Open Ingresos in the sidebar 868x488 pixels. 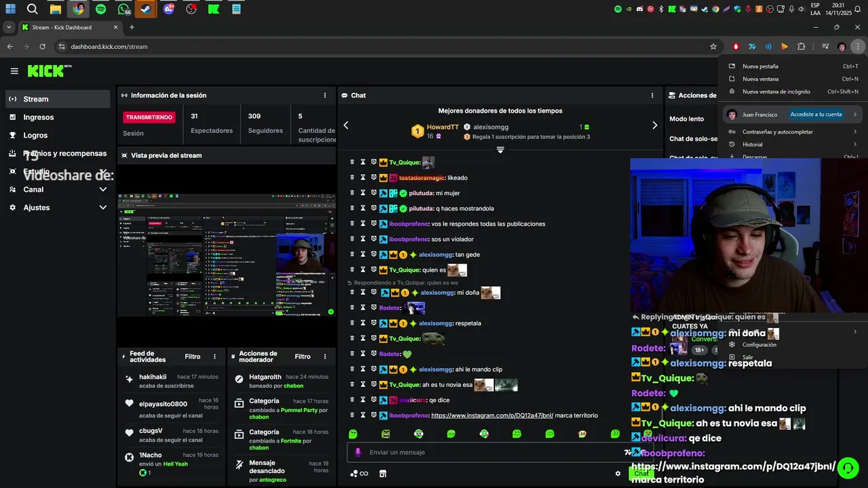pos(58,117)
